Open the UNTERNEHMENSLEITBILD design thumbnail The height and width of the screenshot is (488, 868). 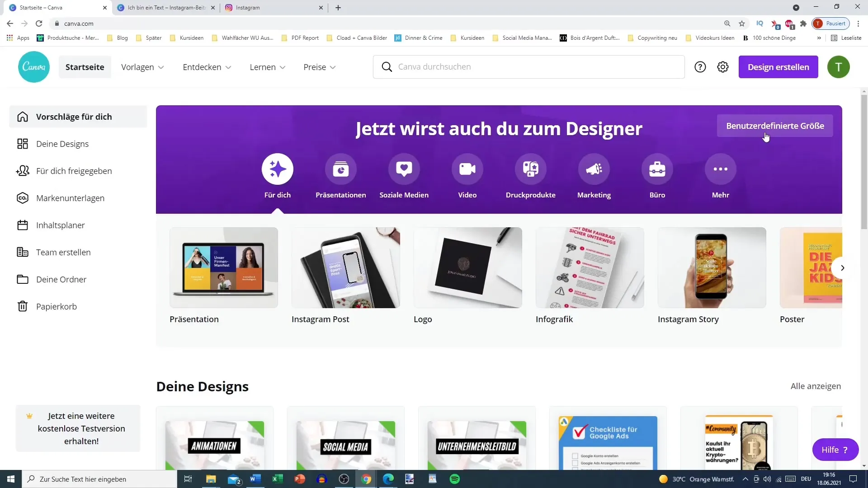tap(477, 438)
